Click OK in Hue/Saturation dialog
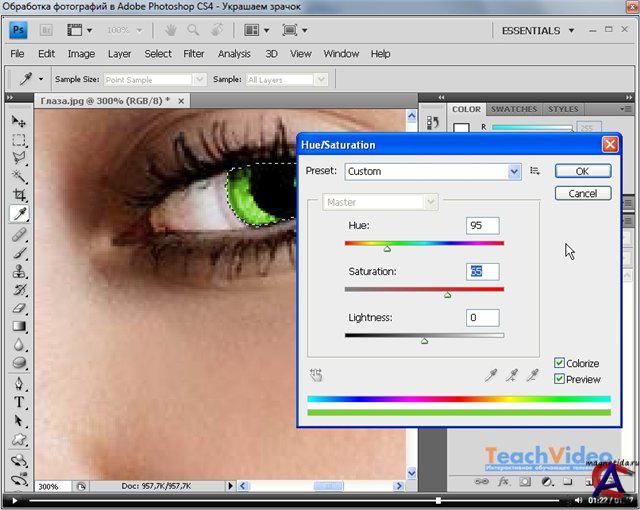The width and height of the screenshot is (640, 510). click(582, 171)
